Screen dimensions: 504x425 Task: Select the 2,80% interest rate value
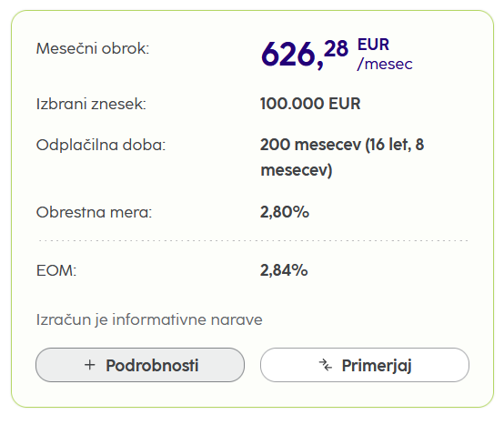point(285,212)
